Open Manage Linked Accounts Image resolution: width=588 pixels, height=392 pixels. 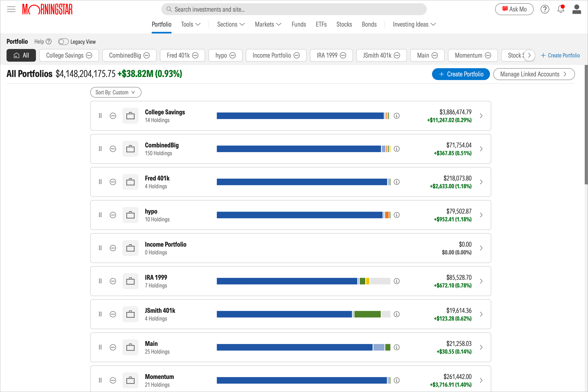(534, 74)
